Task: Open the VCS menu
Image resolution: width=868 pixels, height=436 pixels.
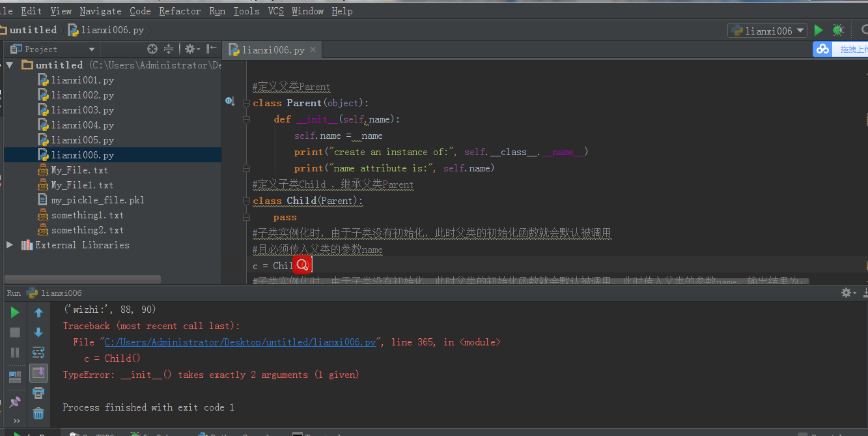Action: 276,11
